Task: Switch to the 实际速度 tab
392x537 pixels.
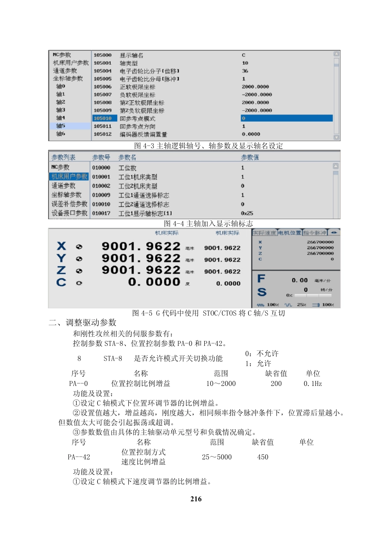Action: tap(265, 233)
